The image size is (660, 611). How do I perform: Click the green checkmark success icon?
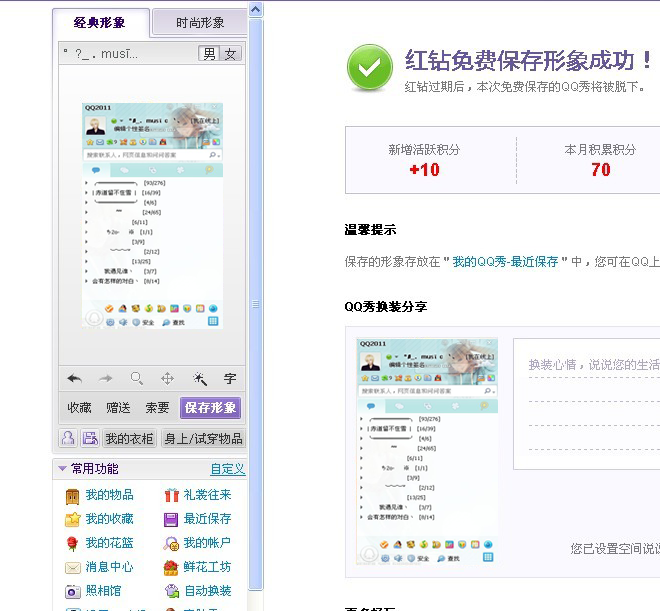coord(370,67)
